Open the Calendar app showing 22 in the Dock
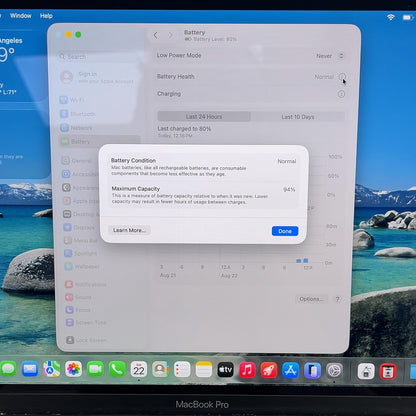Image resolution: width=416 pixels, height=416 pixels. point(139,369)
